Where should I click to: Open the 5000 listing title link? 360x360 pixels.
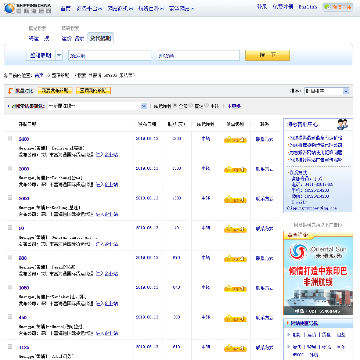pyautogui.click(x=24, y=198)
